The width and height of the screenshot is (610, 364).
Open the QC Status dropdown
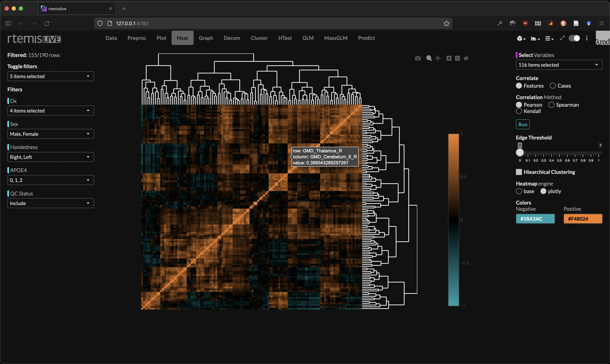tap(50, 203)
